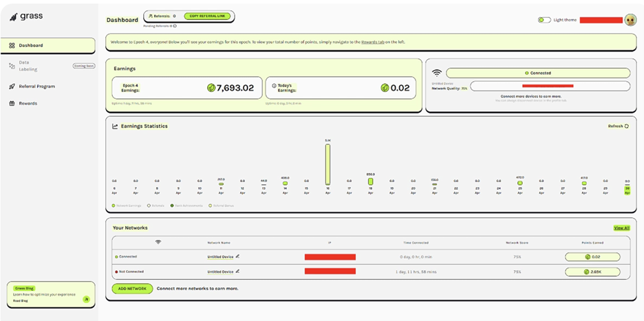Select Data Labeling in the sidebar
644x321 pixels.
click(29, 66)
